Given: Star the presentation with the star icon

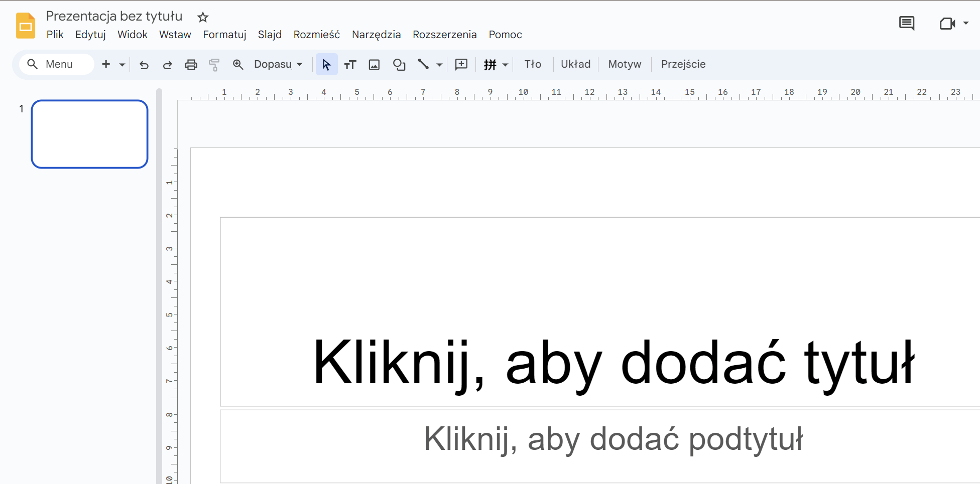Looking at the screenshot, I should pyautogui.click(x=203, y=17).
